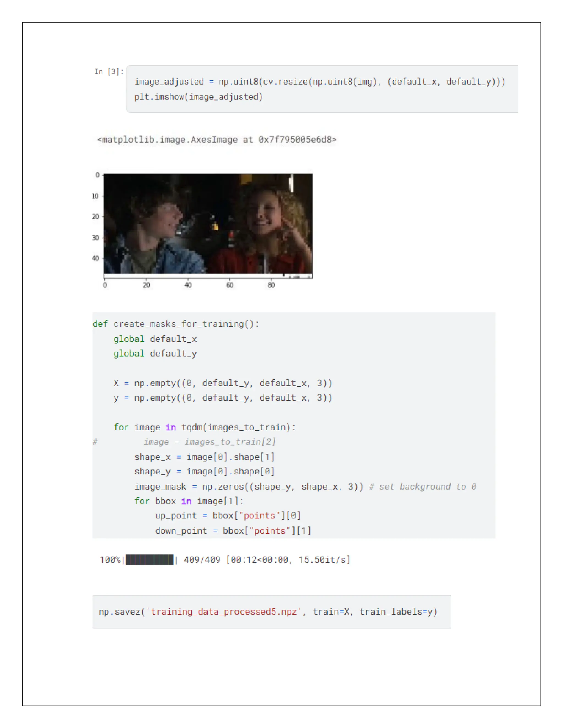
Task: Click the down_point bbox points line
Action: pyautogui.click(x=233, y=531)
